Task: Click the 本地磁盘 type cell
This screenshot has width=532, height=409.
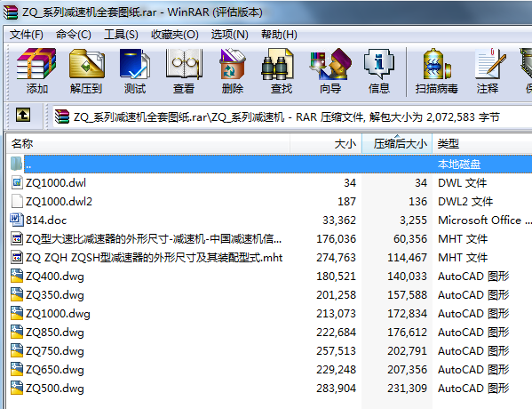Action: point(459,164)
